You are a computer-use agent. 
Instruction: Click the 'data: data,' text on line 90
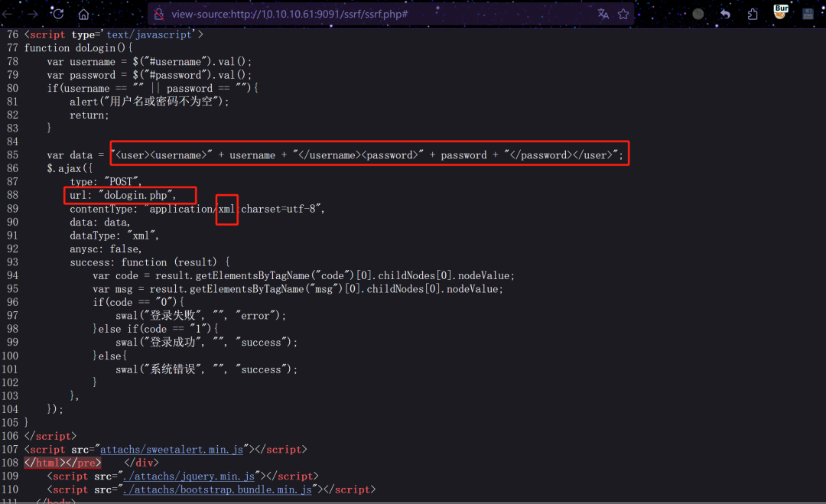point(99,223)
